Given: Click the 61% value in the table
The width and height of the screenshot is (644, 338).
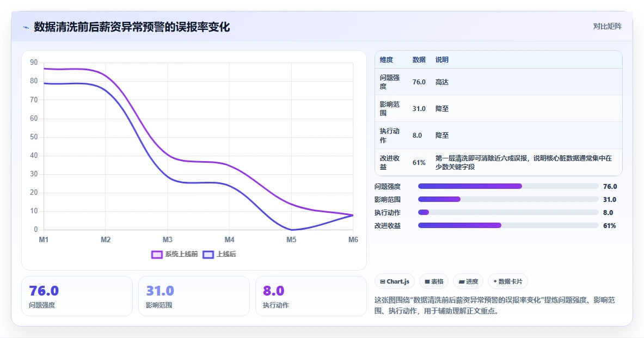Looking at the screenshot, I should point(419,163).
